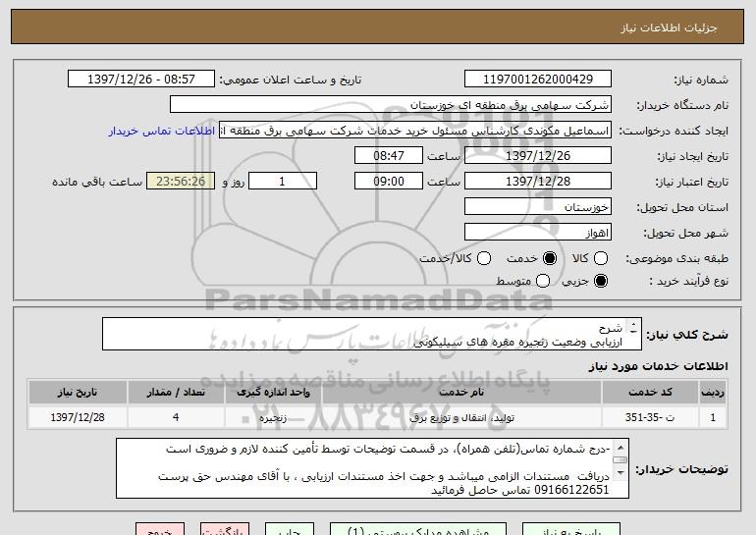Screen dimensions: 756x535
Task: Click the مشاهده مدارک پیوستی (1) button
Action: point(418,529)
